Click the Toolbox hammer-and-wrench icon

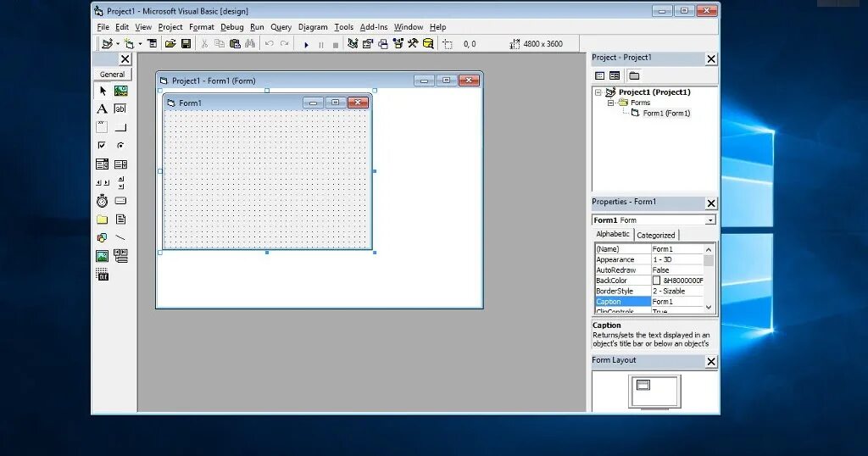[413, 44]
